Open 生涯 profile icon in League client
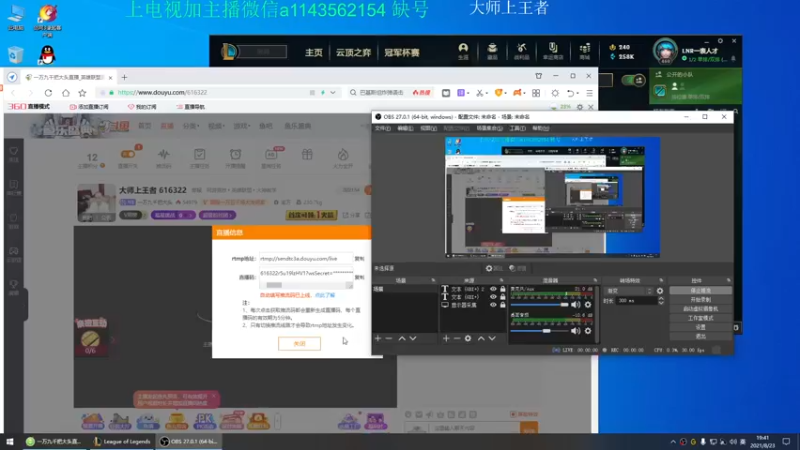Viewport: 800px width, 450px height. tap(463, 51)
